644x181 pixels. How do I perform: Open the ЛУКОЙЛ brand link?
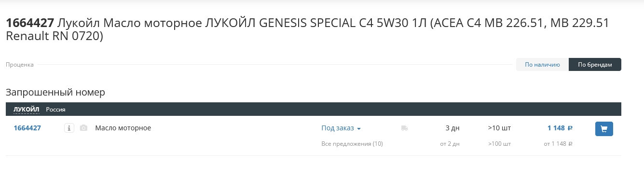click(x=27, y=110)
